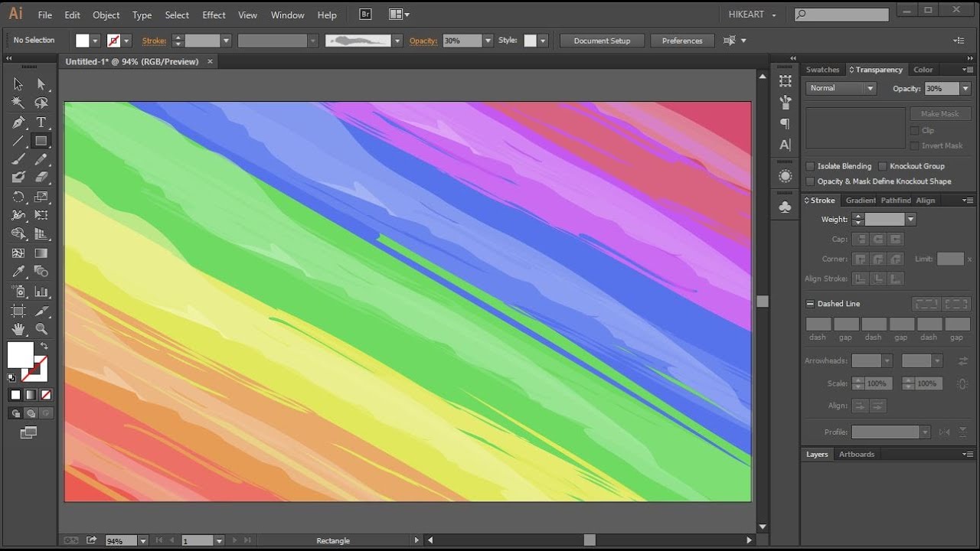Toggle the Dashed Line checkbox
Screen dimensions: 980x551
coord(810,304)
